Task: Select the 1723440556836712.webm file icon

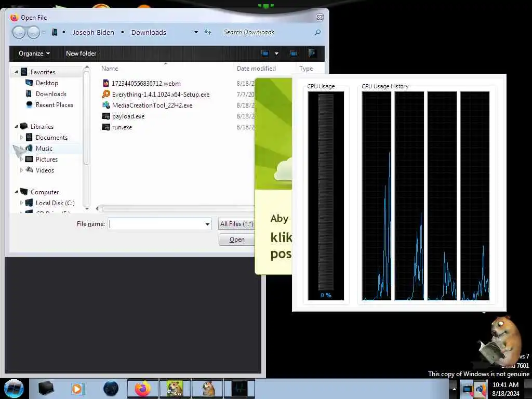Action: click(106, 83)
